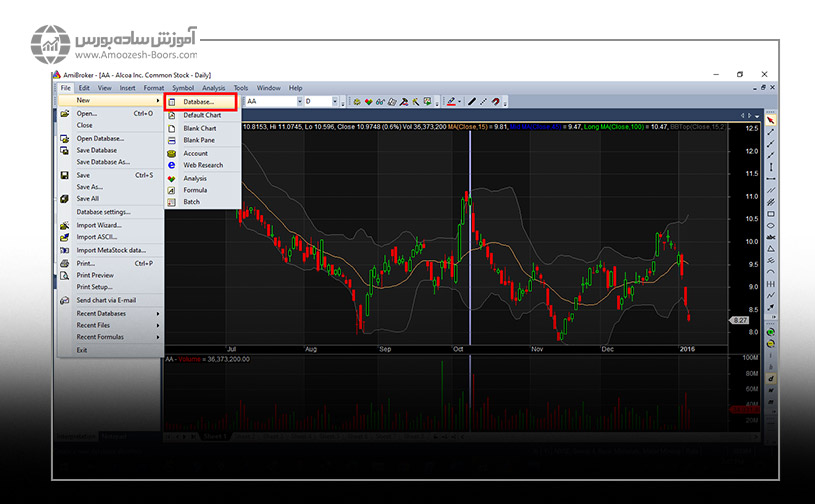Open the D interval dropdown
The width and height of the screenshot is (815, 504).
pyautogui.click(x=335, y=101)
